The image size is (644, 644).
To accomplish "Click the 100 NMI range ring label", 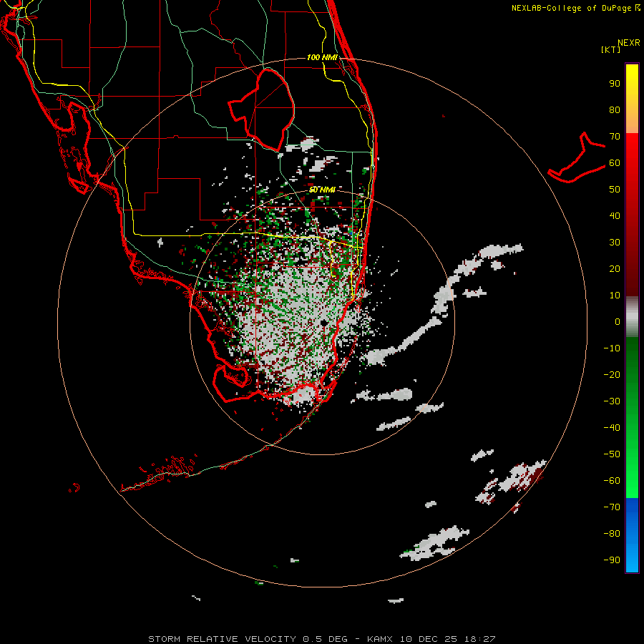I will 322,57.
